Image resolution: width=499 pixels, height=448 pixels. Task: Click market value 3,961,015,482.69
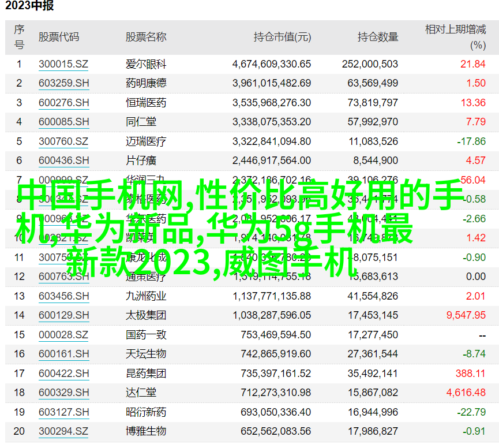tap(272, 83)
